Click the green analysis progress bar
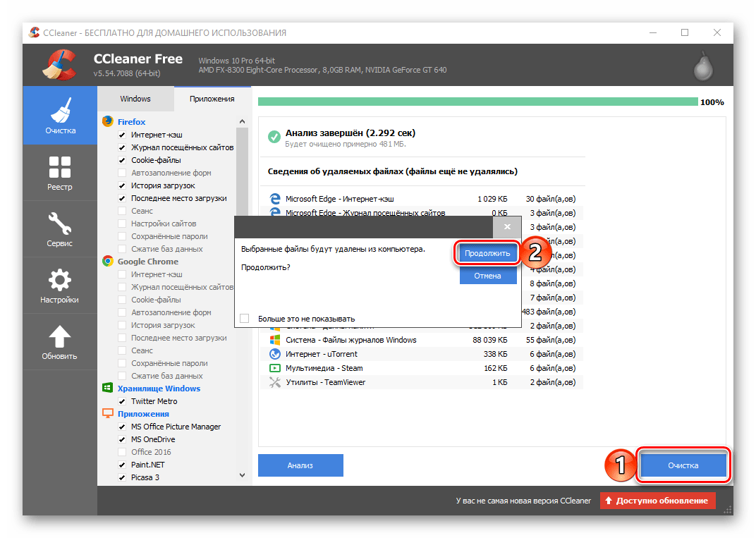This screenshot has height=538, width=756. pos(477,102)
